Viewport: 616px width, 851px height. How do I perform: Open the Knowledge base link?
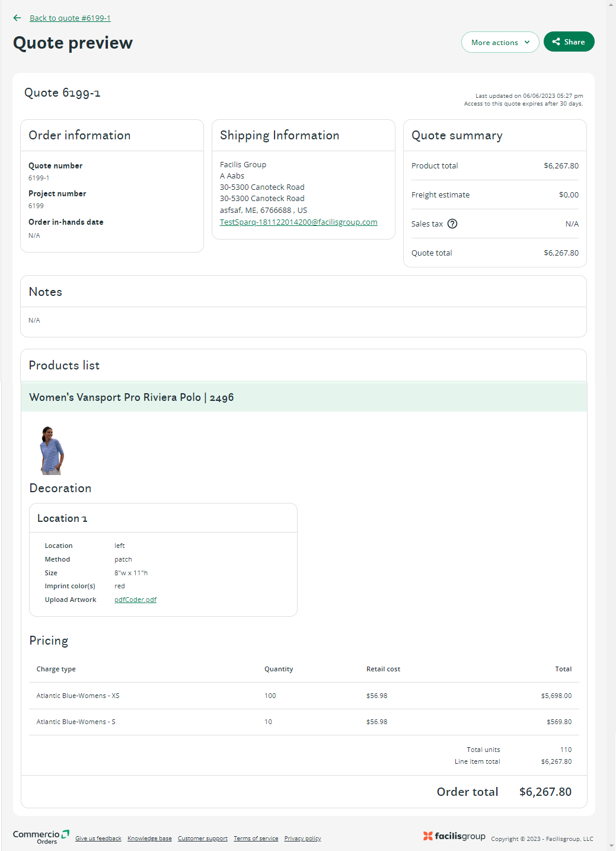click(x=149, y=839)
